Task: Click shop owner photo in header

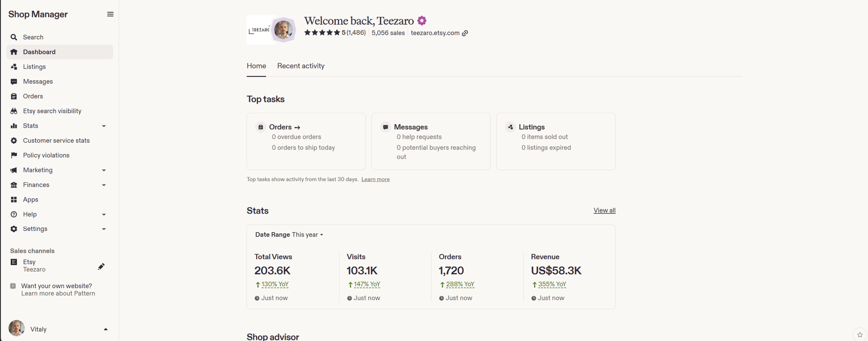Action: coord(284,30)
